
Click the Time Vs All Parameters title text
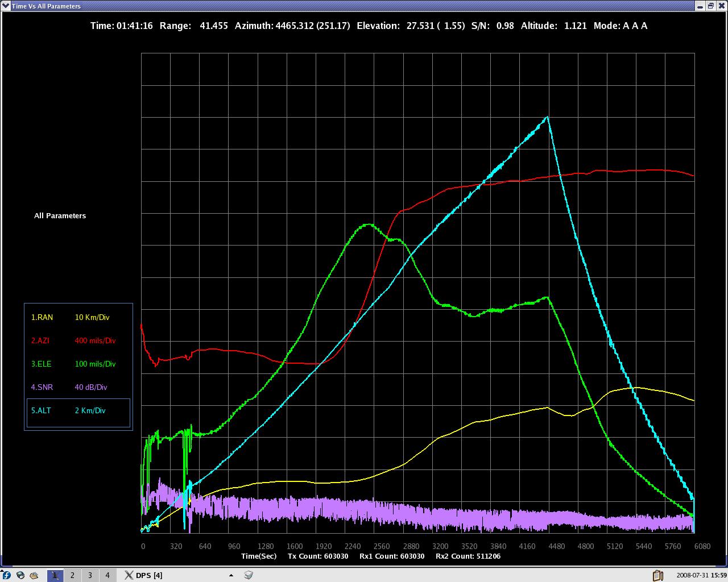pos(46,6)
